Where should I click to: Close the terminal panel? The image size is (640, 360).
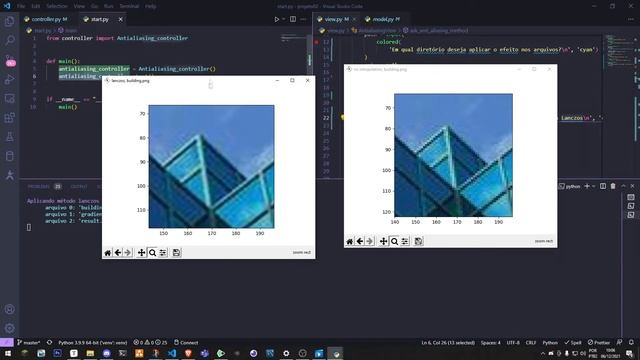click(x=633, y=186)
